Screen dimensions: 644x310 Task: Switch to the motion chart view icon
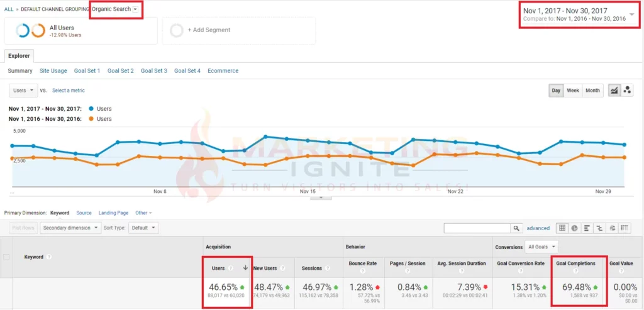[627, 91]
